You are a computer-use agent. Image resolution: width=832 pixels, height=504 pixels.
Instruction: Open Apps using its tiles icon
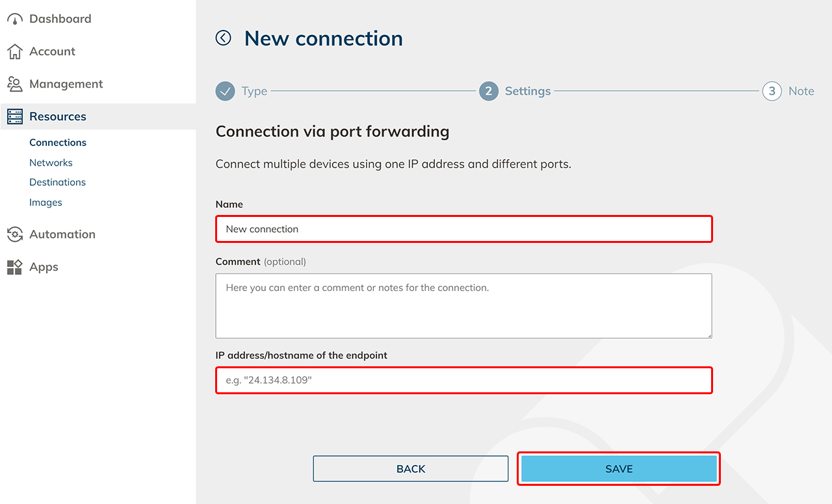click(x=14, y=267)
